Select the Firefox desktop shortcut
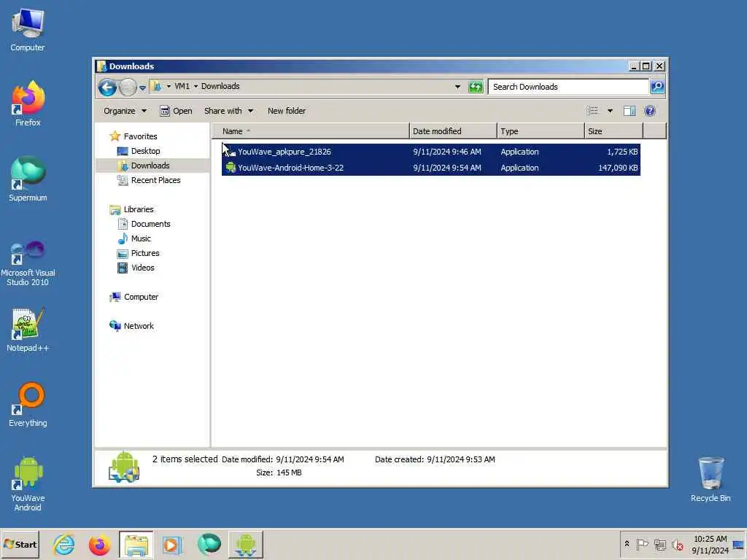Screen dimensions: 747x560 [x=28, y=104]
